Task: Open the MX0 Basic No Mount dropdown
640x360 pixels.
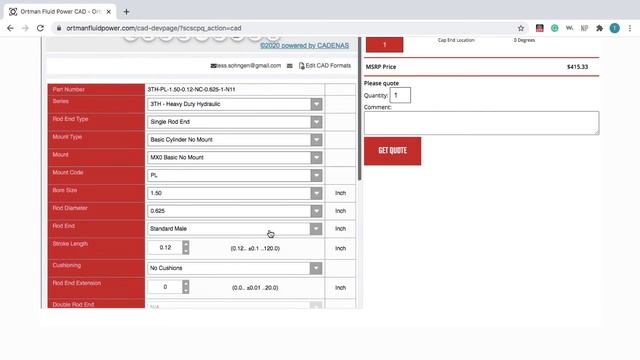Action: (x=235, y=158)
